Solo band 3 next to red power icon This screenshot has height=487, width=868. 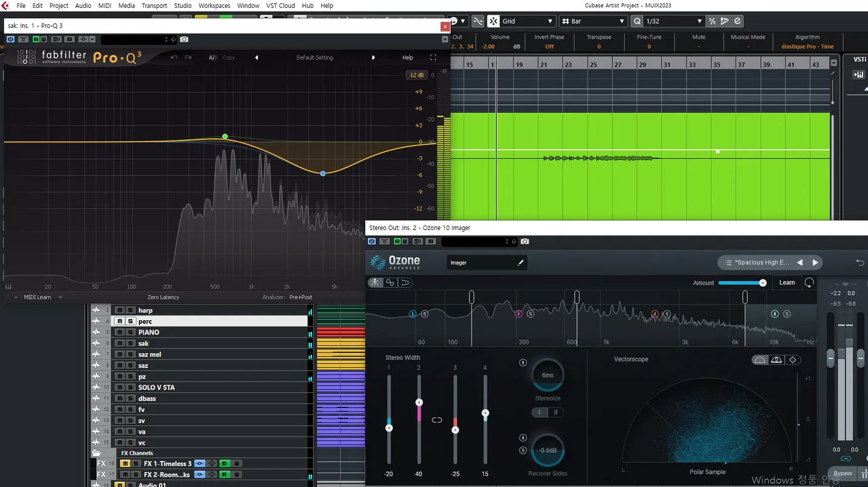(x=666, y=314)
